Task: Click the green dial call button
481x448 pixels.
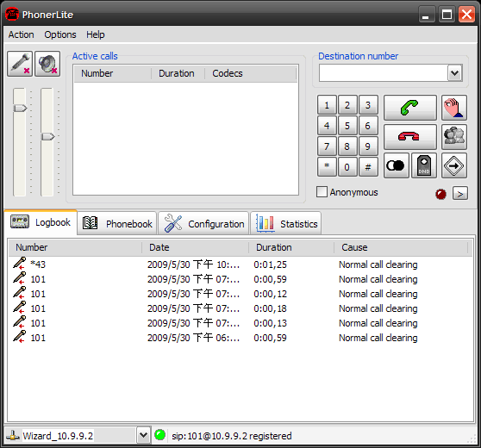Action: (x=410, y=108)
